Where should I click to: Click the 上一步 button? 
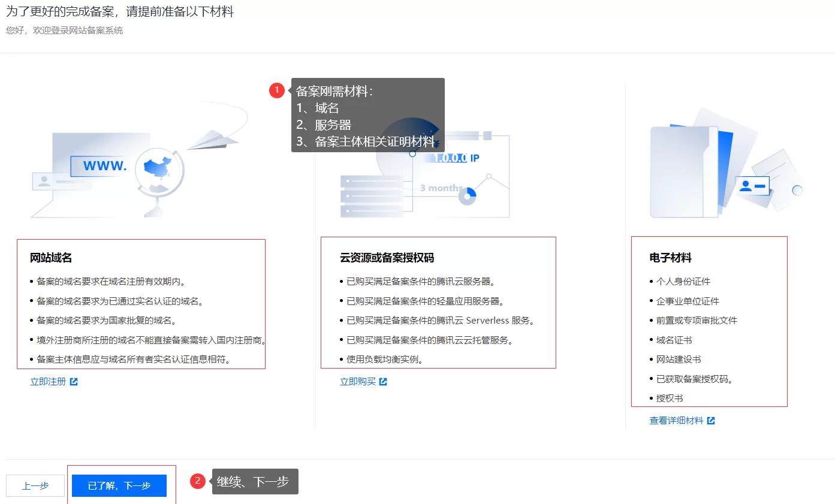(x=35, y=485)
